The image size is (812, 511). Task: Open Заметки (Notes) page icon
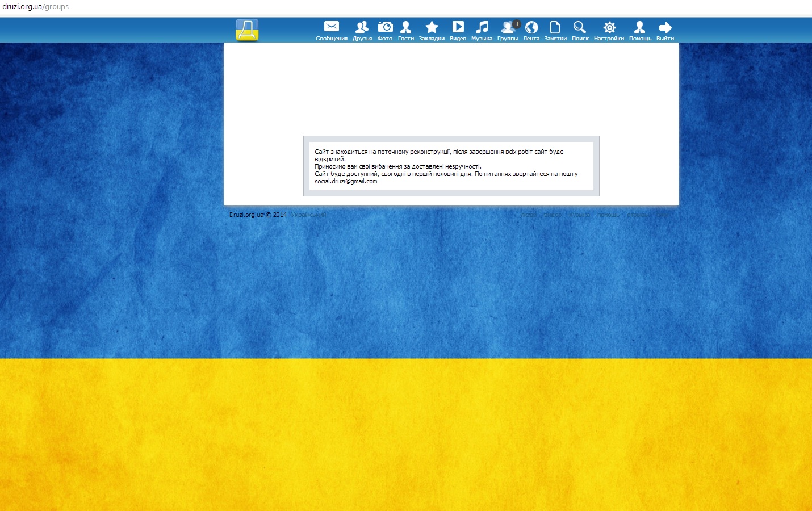click(x=555, y=28)
